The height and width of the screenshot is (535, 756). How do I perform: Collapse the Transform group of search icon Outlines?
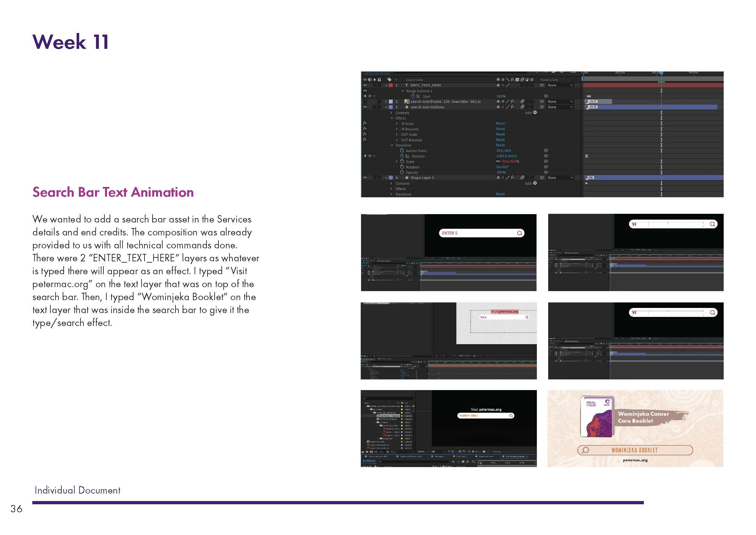tap(392, 145)
